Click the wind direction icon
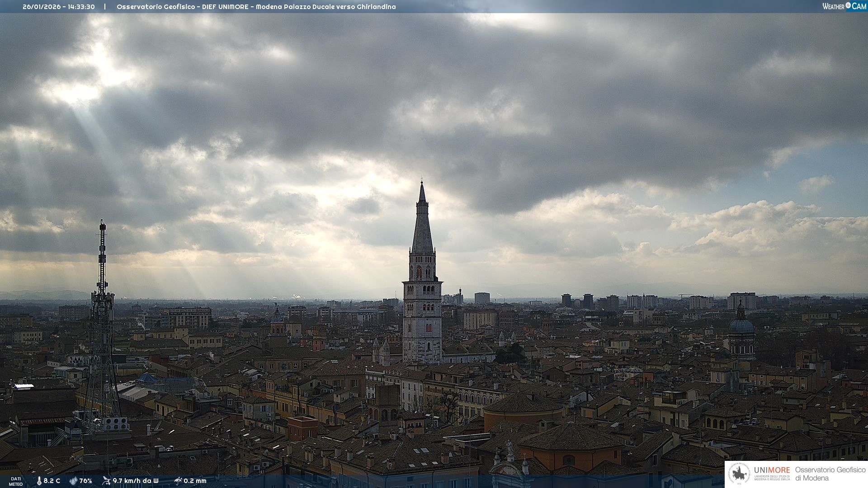 pos(106,481)
